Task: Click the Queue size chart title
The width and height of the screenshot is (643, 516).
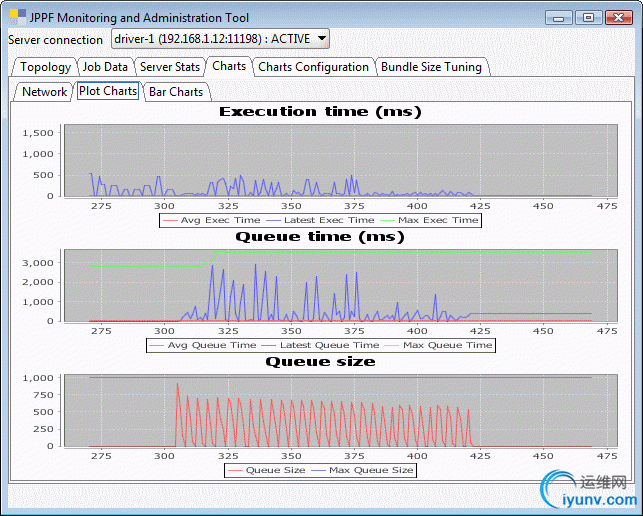Action: click(320, 362)
